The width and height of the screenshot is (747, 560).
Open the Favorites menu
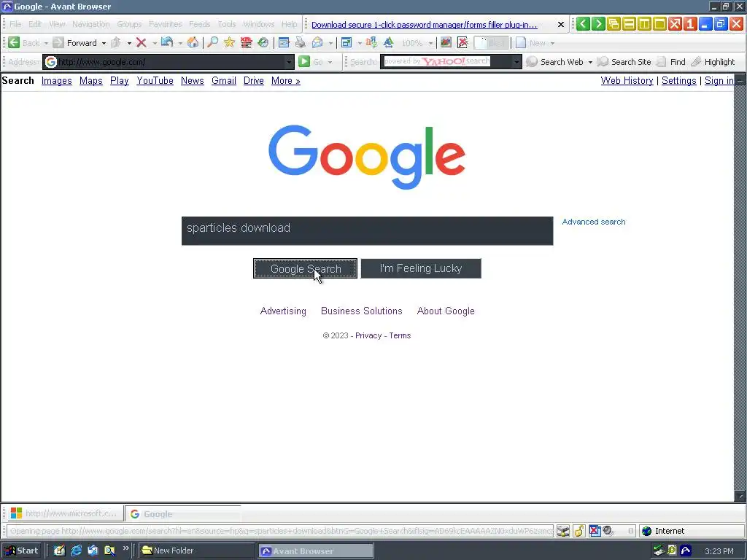(166, 24)
